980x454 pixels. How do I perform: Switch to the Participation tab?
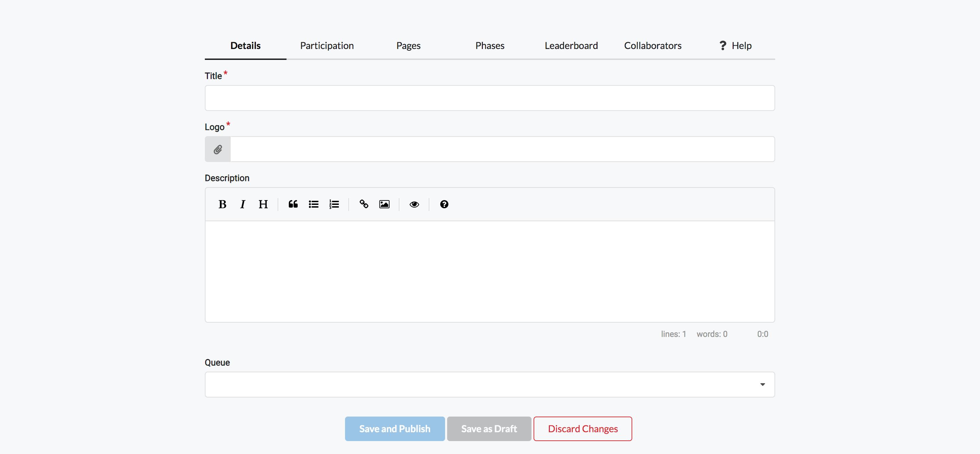tap(327, 46)
